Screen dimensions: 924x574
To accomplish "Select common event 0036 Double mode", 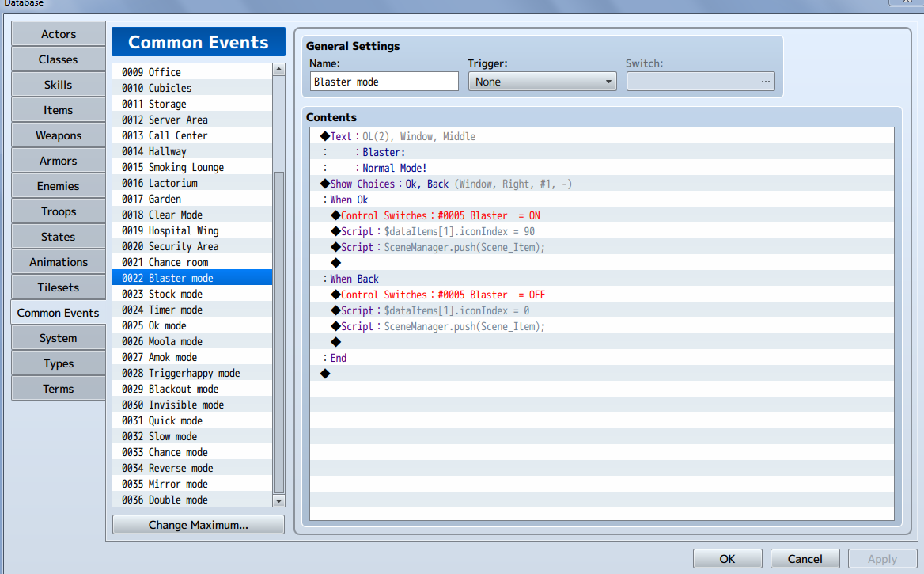I will (192, 500).
